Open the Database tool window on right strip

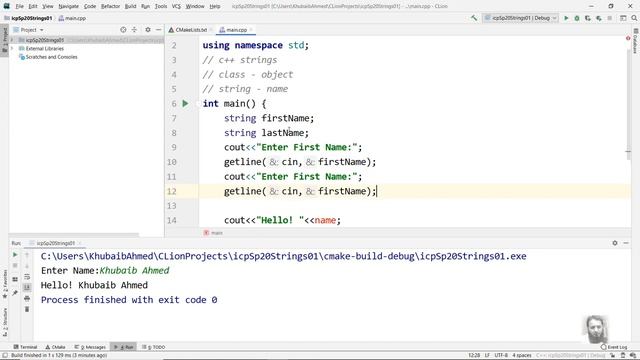coord(636,41)
